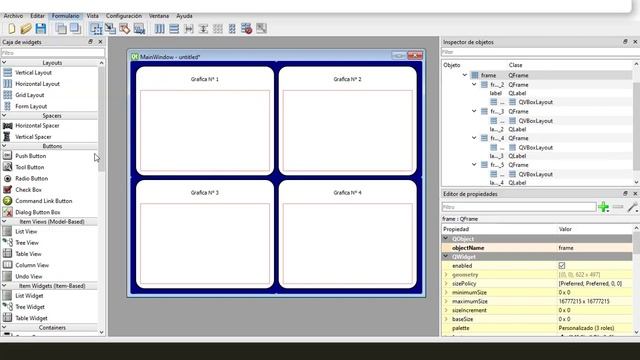The width and height of the screenshot is (640, 360).
Task: Choose the Push Button widget
Action: (x=30, y=156)
